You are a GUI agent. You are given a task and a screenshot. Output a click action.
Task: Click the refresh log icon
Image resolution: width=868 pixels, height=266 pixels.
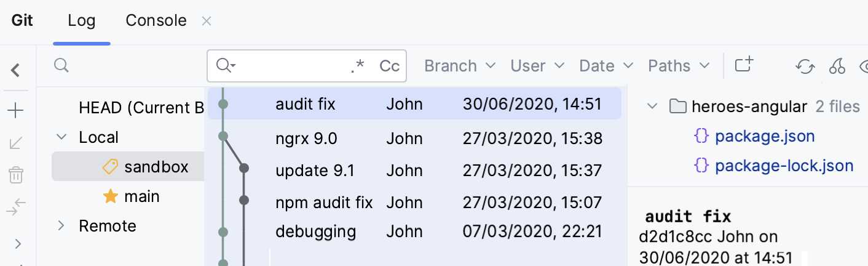click(x=805, y=66)
